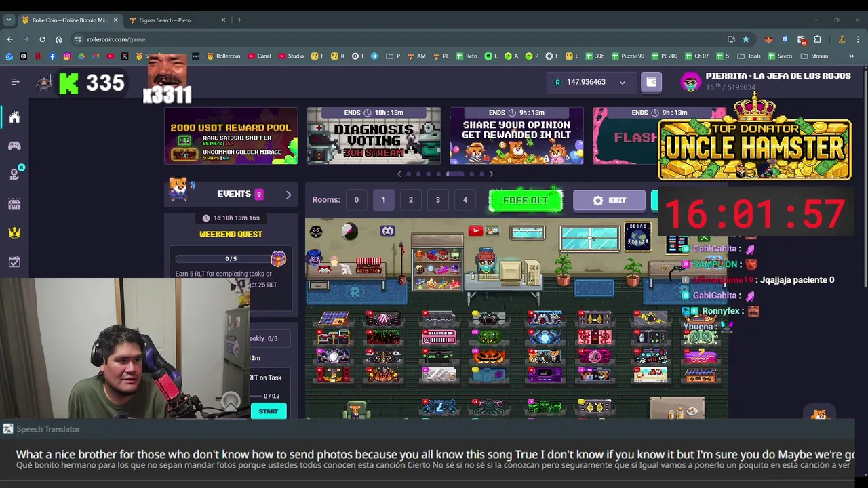Expand the 147.936463 balance dropdown

coord(623,83)
